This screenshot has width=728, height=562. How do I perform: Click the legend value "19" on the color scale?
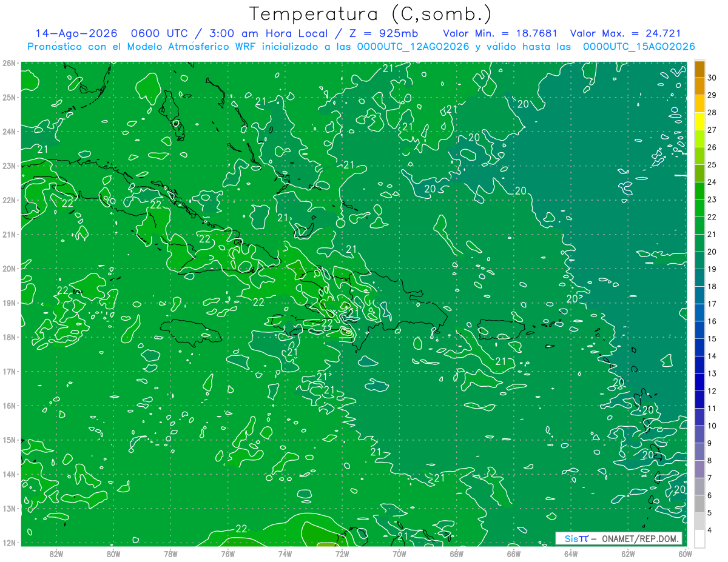tap(712, 269)
